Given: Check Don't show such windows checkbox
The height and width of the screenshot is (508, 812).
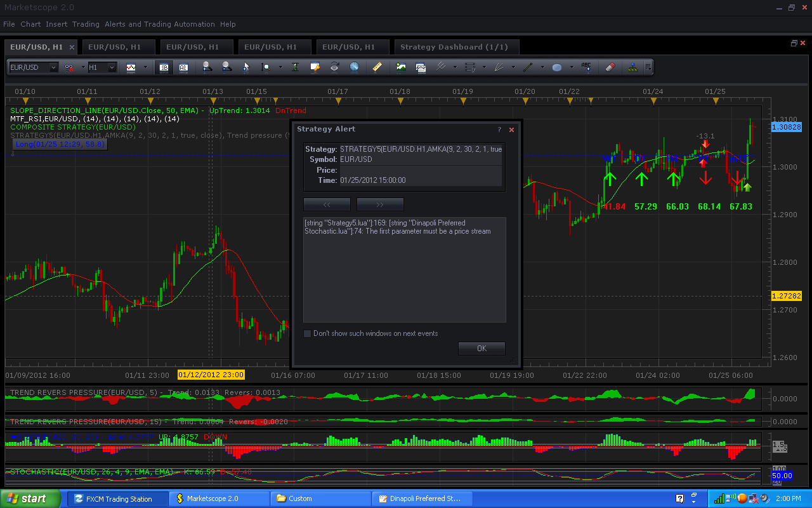Looking at the screenshot, I should tap(308, 333).
